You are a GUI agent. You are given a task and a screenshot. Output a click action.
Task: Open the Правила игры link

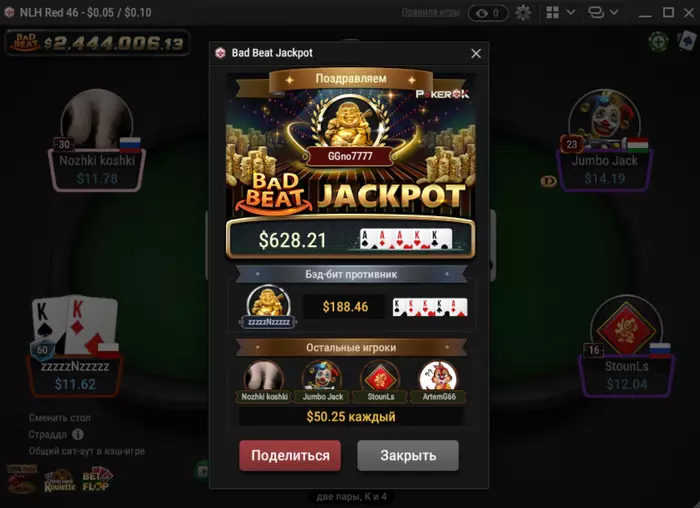[x=430, y=12]
